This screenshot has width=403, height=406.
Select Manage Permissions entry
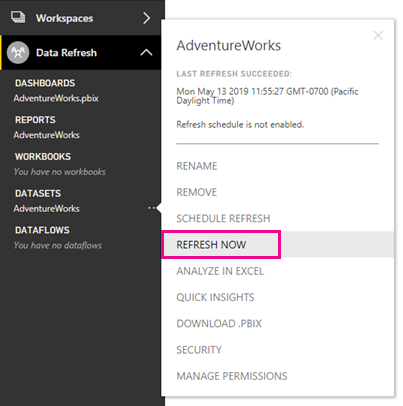point(232,376)
